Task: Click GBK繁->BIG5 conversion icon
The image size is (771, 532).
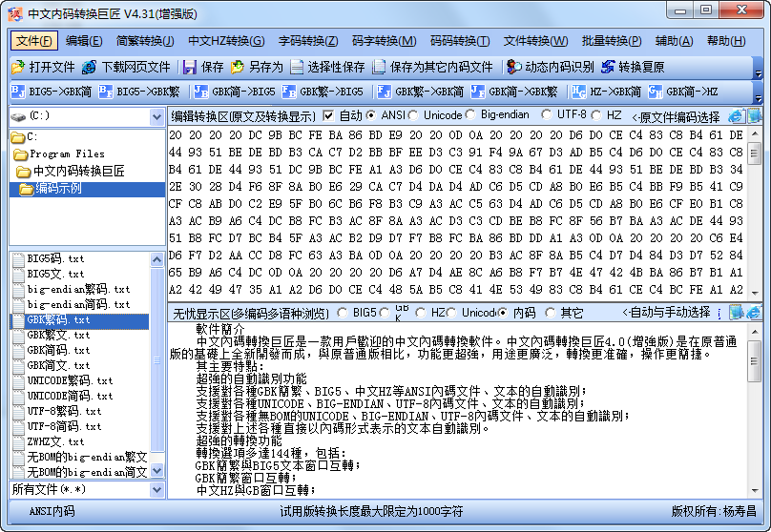Action: tap(288, 92)
